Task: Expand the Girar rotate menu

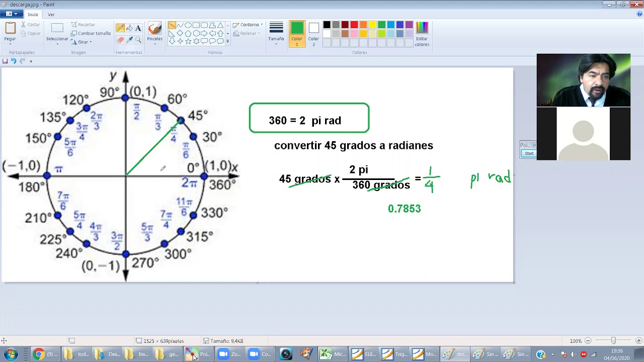Action: coord(82,42)
